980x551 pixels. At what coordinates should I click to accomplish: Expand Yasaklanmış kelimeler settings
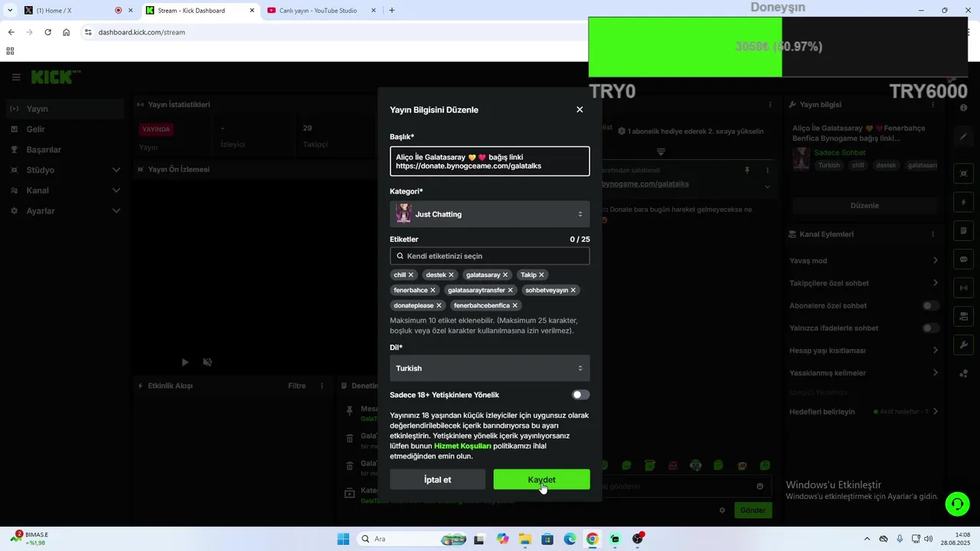[936, 373]
